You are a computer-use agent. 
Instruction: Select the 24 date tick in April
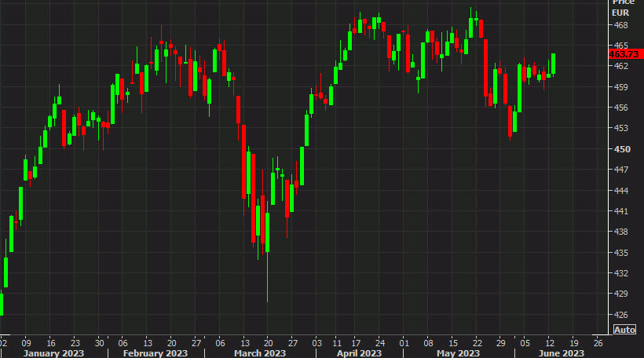tap(380, 343)
